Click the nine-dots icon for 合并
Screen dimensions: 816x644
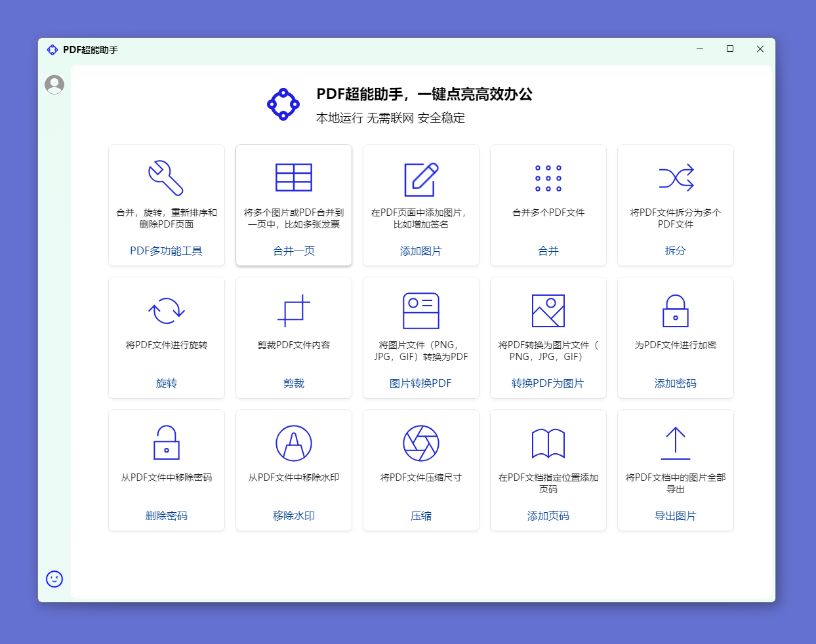coord(548,178)
